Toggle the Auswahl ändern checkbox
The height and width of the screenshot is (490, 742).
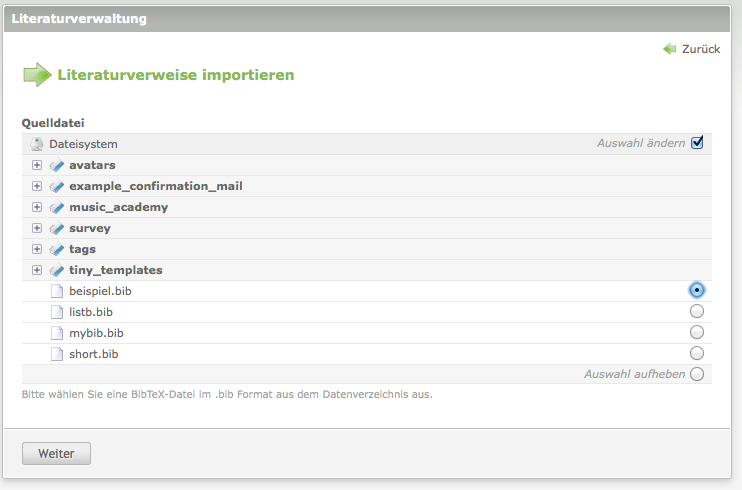697,143
